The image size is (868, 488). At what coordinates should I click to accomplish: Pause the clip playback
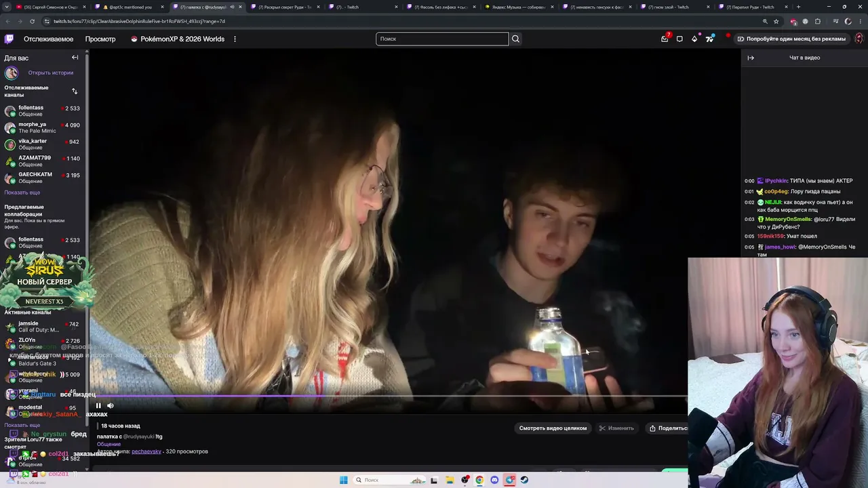coord(98,405)
